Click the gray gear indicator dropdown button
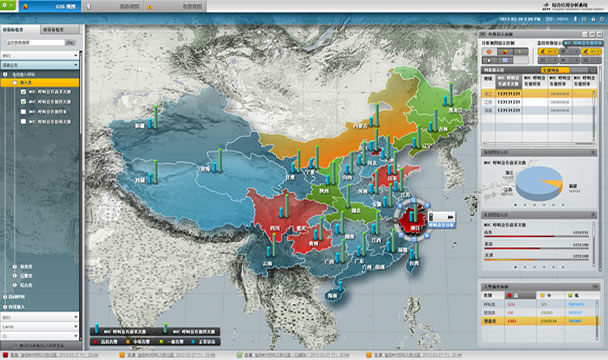The height and width of the screenshot is (360, 608). click(569, 52)
